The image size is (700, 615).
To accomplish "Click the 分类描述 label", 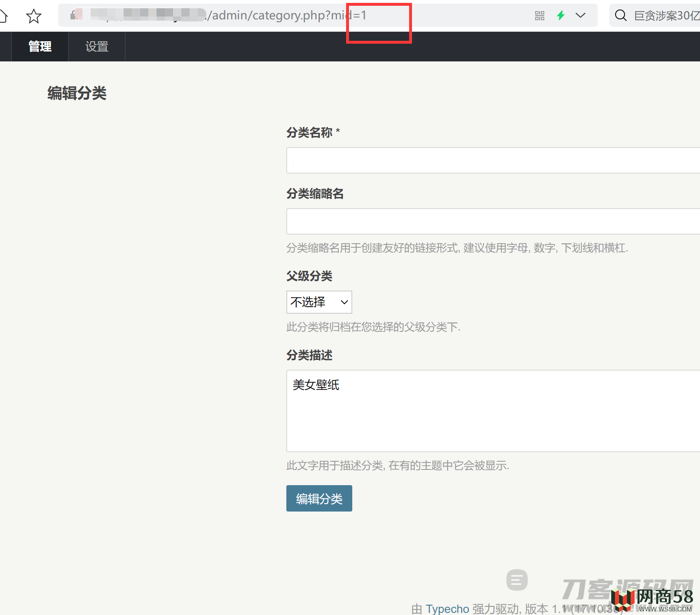I will coord(309,355).
